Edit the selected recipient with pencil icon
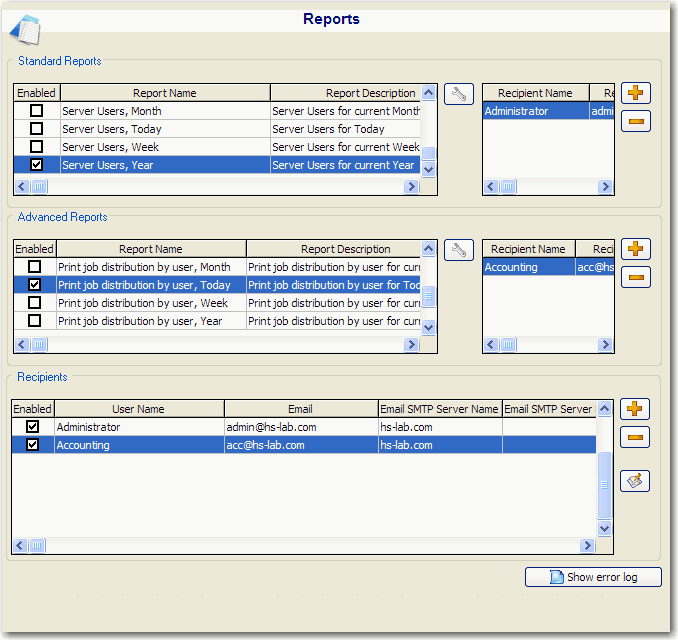Image resolution: width=678 pixels, height=640 pixels. (x=635, y=481)
